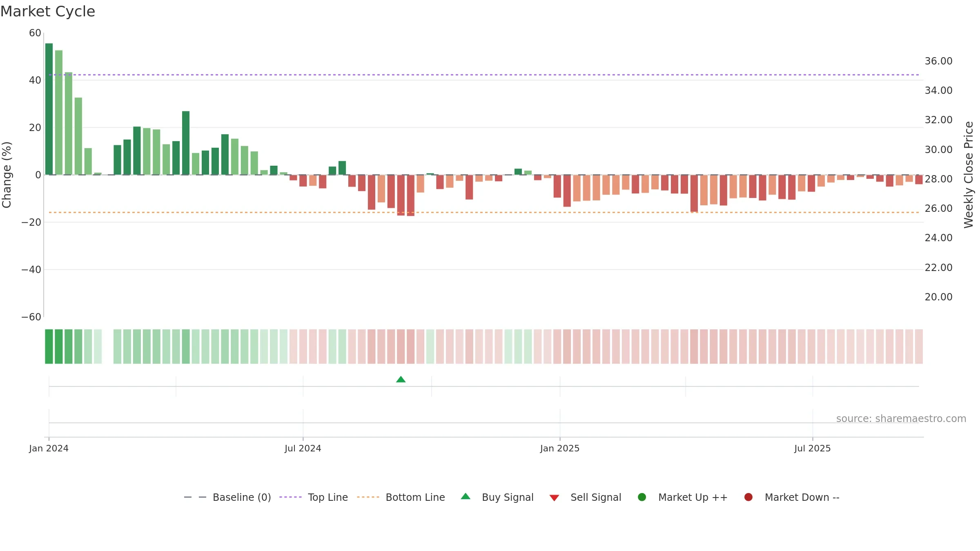Click the Jul 2024 axis label
Screen dimensions: 980x551
[303, 449]
